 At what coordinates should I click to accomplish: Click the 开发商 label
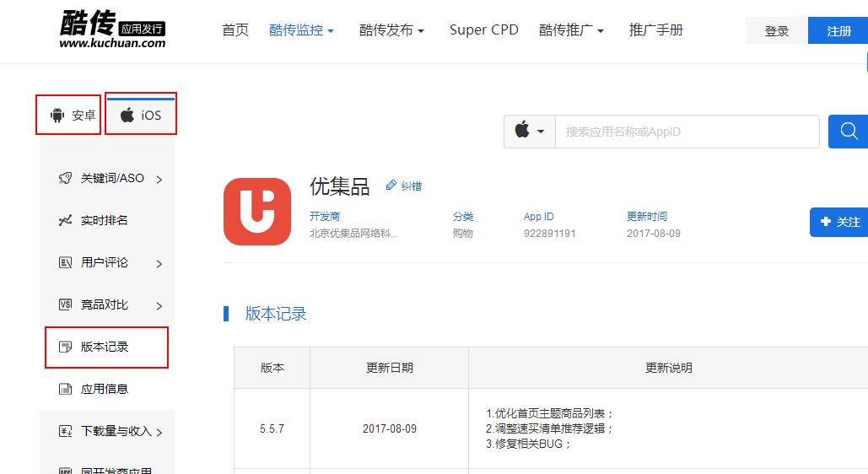[325, 216]
